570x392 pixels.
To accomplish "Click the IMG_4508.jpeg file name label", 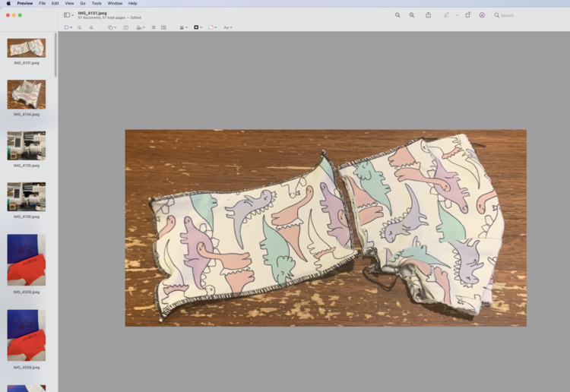I will (27, 292).
